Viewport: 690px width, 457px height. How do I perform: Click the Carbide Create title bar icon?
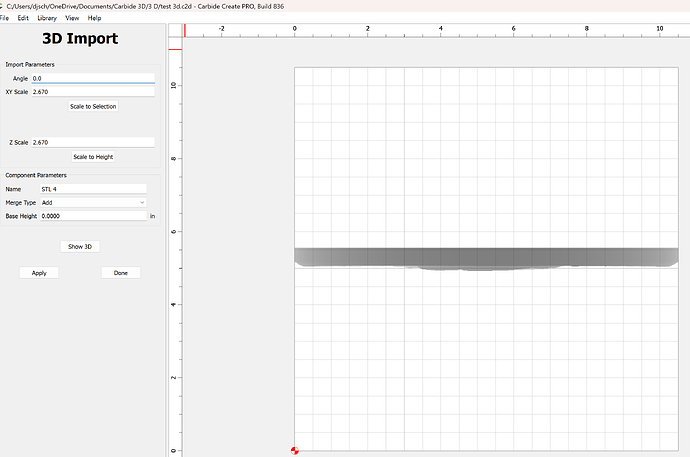[x=2, y=6]
